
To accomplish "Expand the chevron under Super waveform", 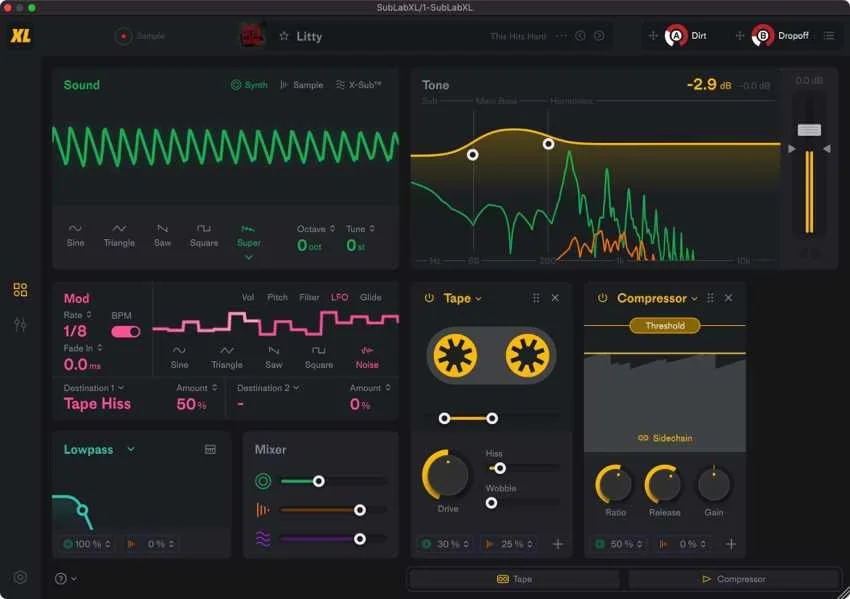I will 249,257.
